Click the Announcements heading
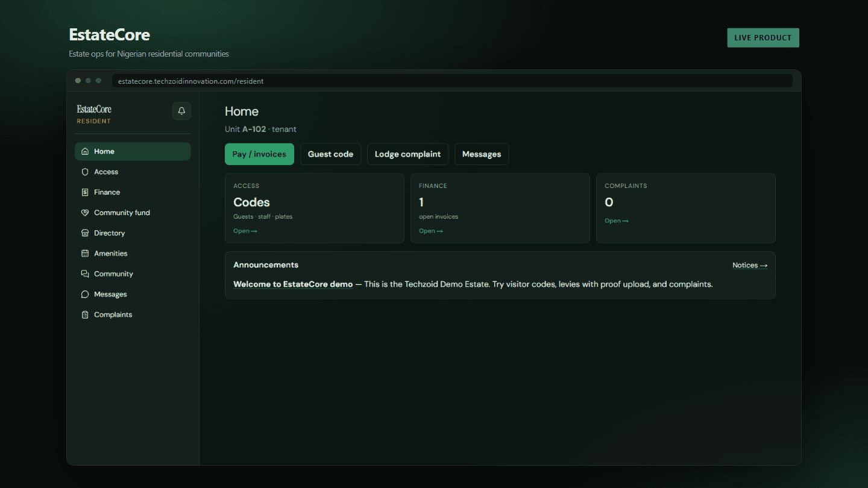This screenshot has width=868, height=488. click(x=266, y=265)
